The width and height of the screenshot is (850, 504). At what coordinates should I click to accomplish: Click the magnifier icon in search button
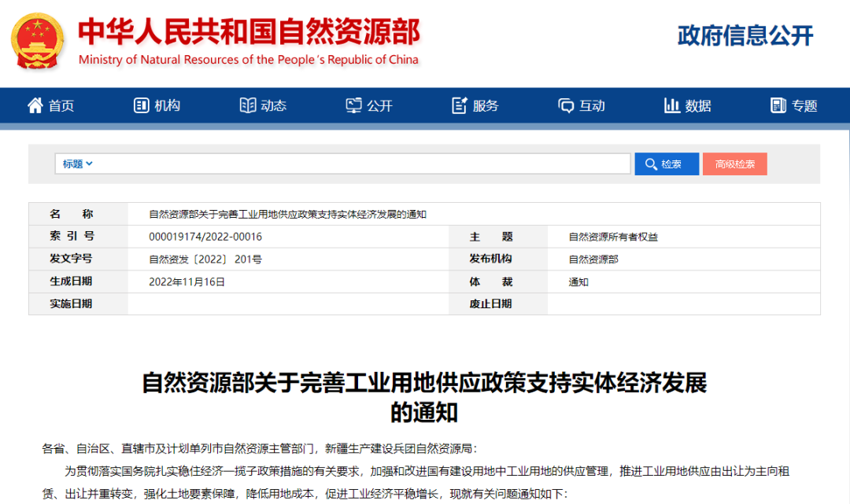(651, 164)
